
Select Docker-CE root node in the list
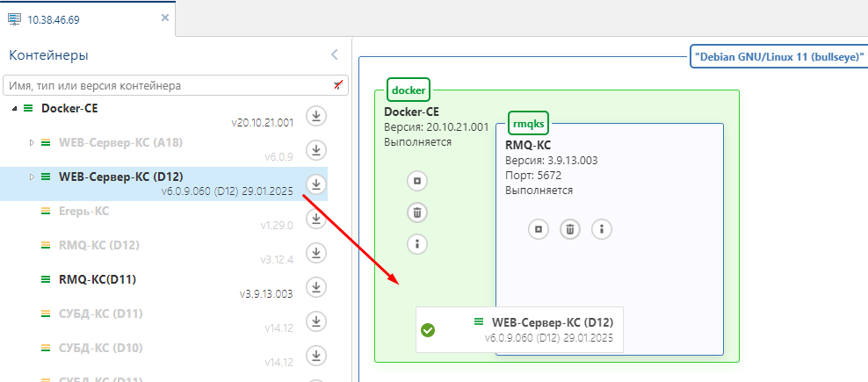tap(69, 109)
